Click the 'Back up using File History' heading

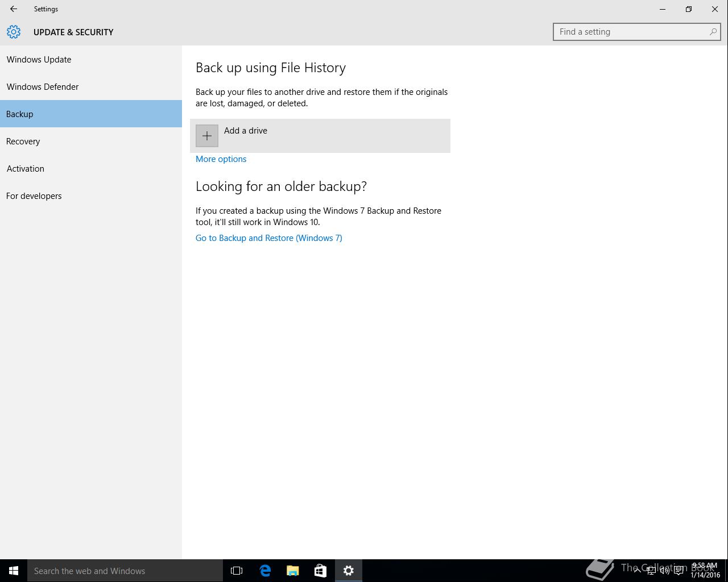click(x=271, y=68)
